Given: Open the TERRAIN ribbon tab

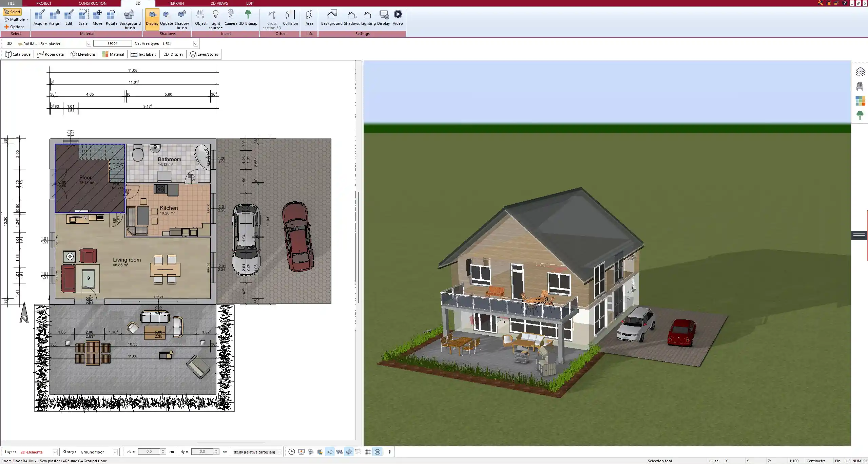Looking at the screenshot, I should pyautogui.click(x=176, y=3).
